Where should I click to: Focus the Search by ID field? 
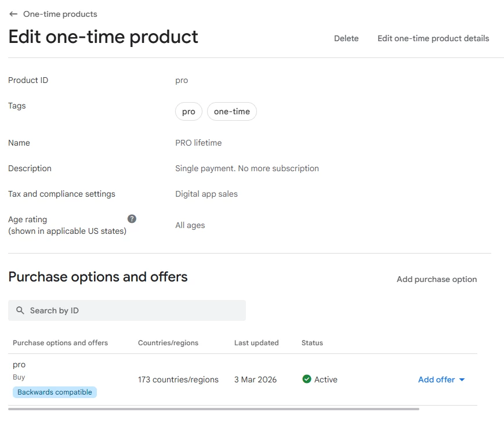133,310
